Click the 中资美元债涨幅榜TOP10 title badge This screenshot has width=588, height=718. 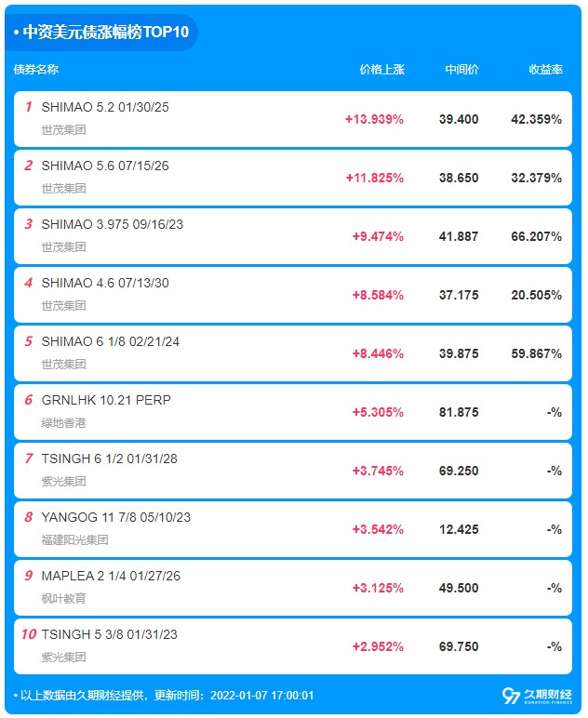point(101,32)
